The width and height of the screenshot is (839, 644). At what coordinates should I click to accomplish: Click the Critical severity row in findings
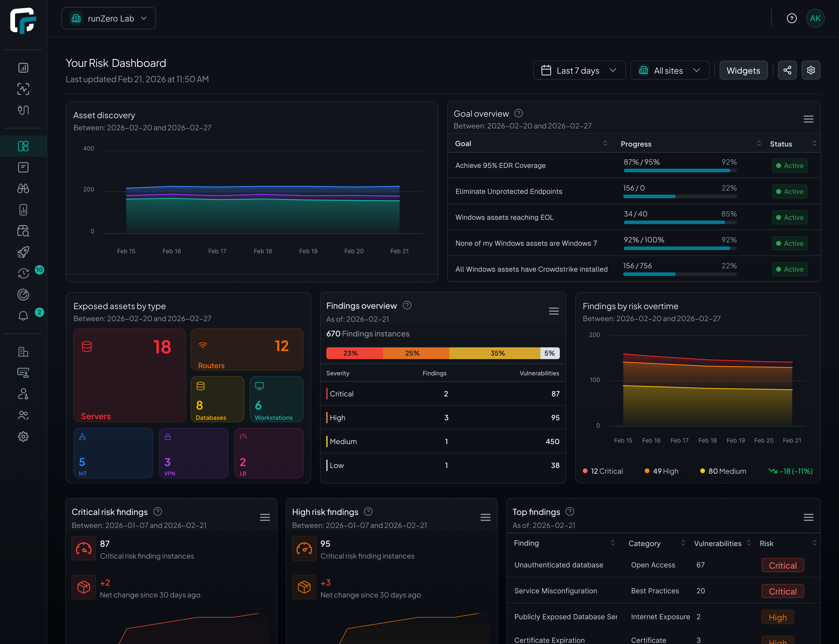point(443,394)
